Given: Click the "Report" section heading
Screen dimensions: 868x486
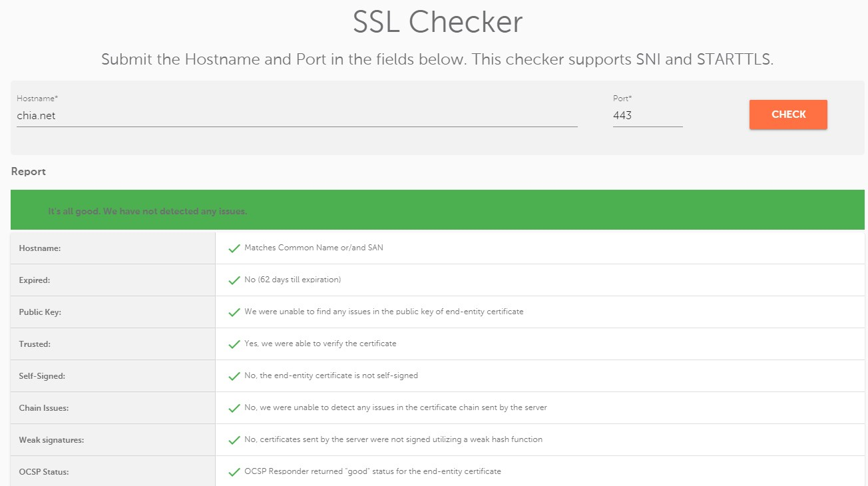Looking at the screenshot, I should 29,172.
